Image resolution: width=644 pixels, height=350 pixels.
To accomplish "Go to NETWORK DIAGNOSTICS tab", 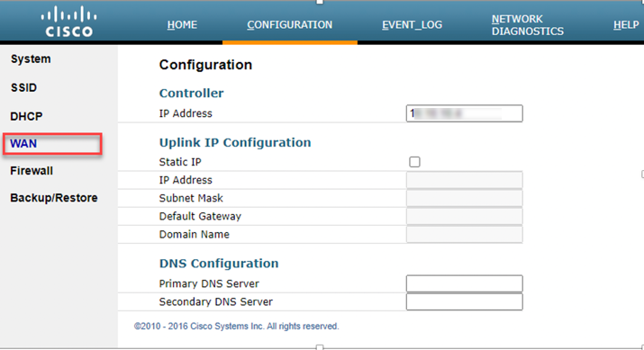I will pyautogui.click(x=527, y=25).
